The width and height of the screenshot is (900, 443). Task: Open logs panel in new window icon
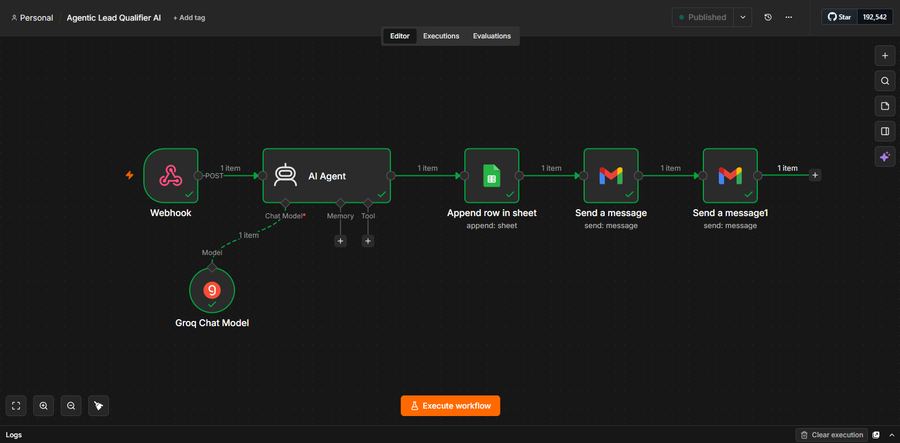tap(876, 435)
